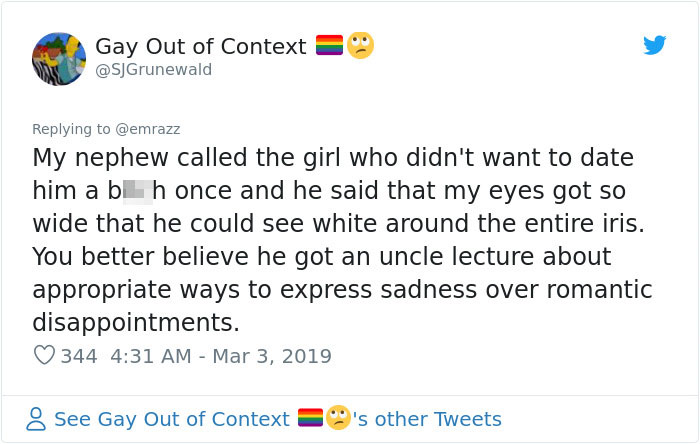Open See Gay Out of Context's other Tweets
The width and height of the screenshot is (700, 444).
[278, 419]
